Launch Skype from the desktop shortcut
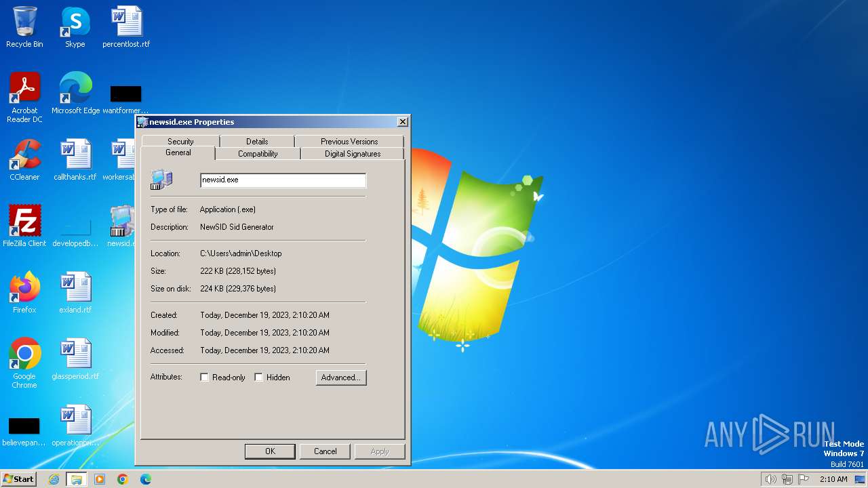The width and height of the screenshot is (868, 488). pyautogui.click(x=75, y=27)
